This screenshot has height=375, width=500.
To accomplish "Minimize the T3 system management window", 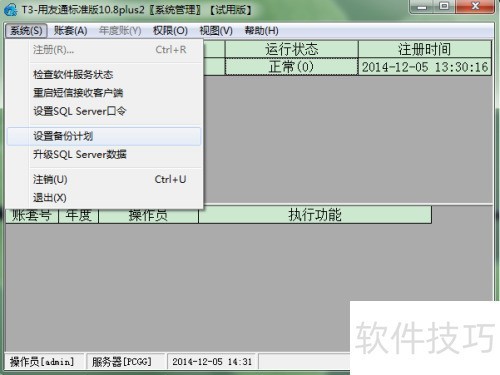I will tap(422, 7).
